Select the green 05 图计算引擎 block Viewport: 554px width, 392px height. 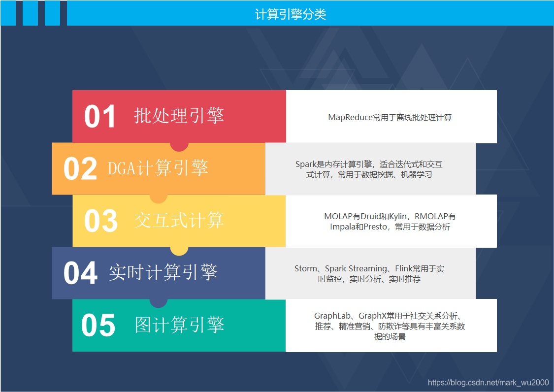(x=179, y=325)
